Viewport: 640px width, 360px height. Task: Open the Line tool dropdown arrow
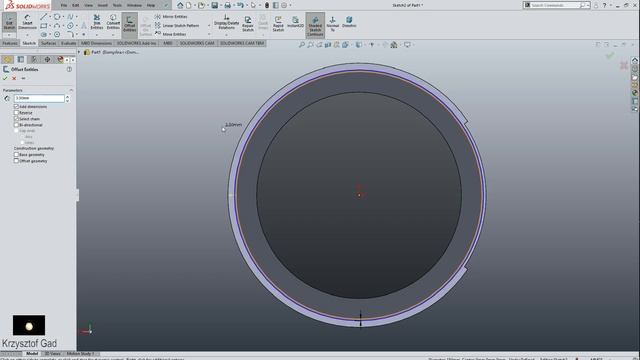[50, 17]
